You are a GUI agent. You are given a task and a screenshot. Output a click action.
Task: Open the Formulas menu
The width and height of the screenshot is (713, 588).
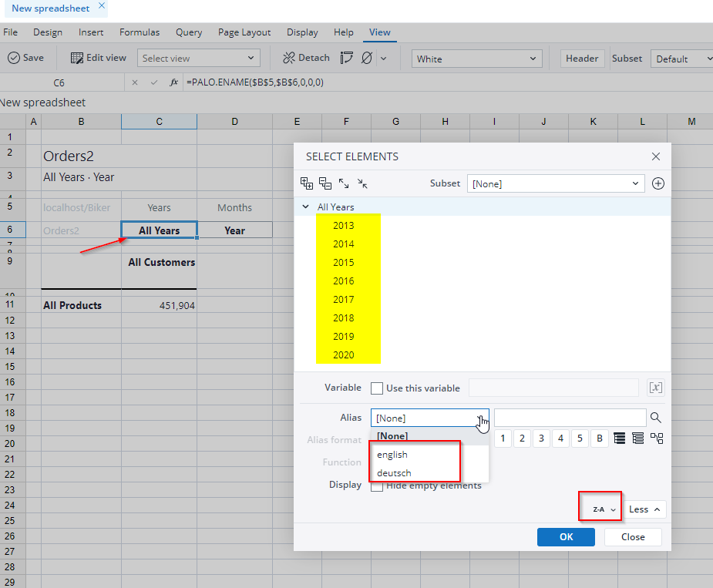pyautogui.click(x=140, y=32)
